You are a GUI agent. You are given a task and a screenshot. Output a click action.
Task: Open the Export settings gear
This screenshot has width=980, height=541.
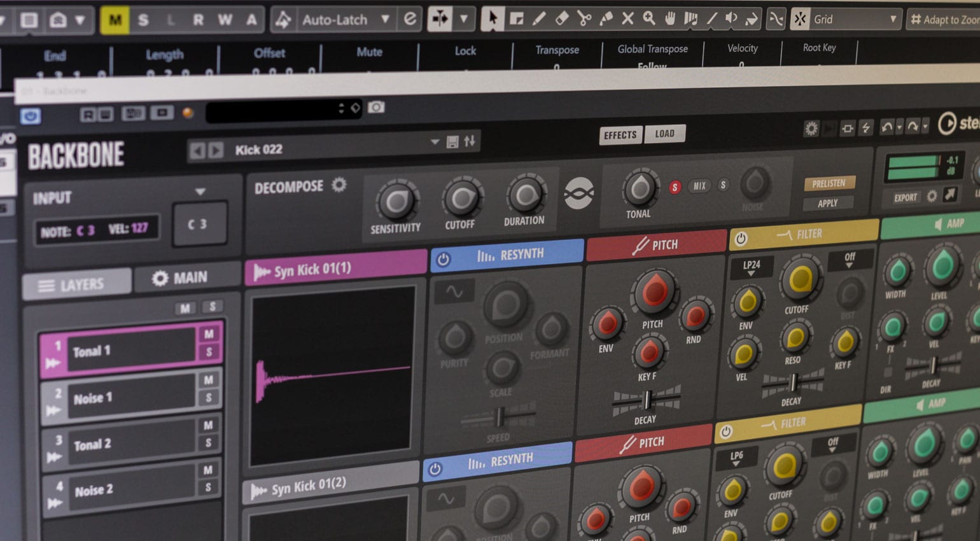coord(932,196)
